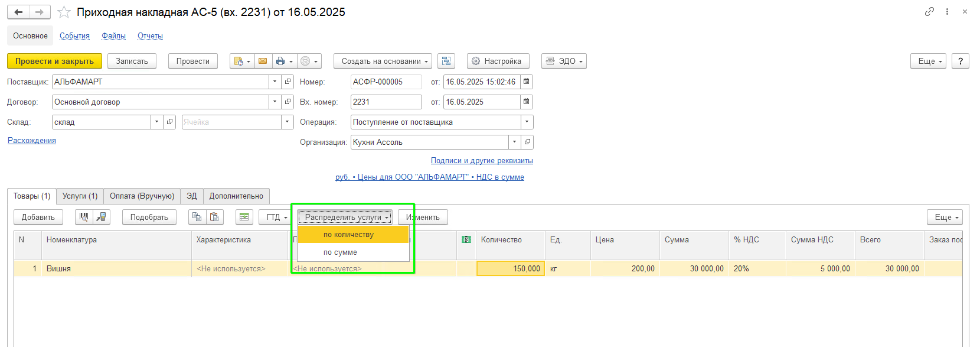Click the envelope send-by-email icon
Screen dimensions: 980x347
[263, 61]
